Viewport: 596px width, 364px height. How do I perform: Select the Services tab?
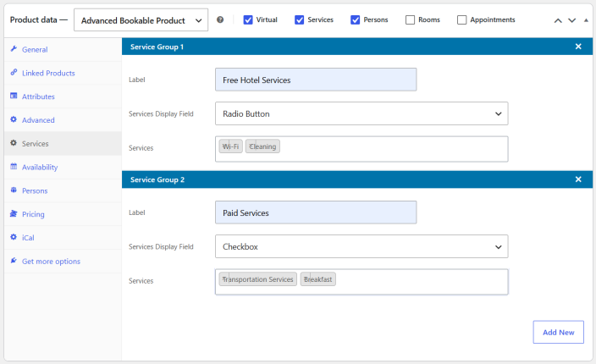pyautogui.click(x=63, y=144)
